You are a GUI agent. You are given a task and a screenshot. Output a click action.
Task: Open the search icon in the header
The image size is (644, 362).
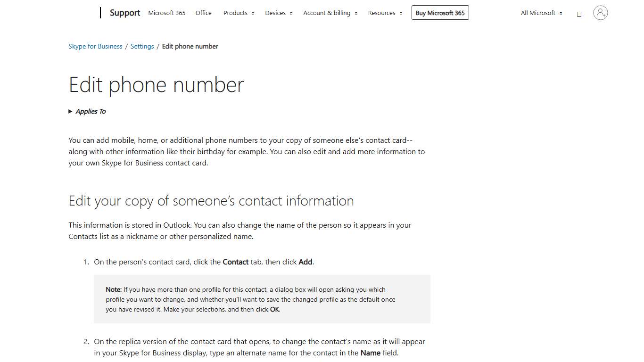pos(579,14)
